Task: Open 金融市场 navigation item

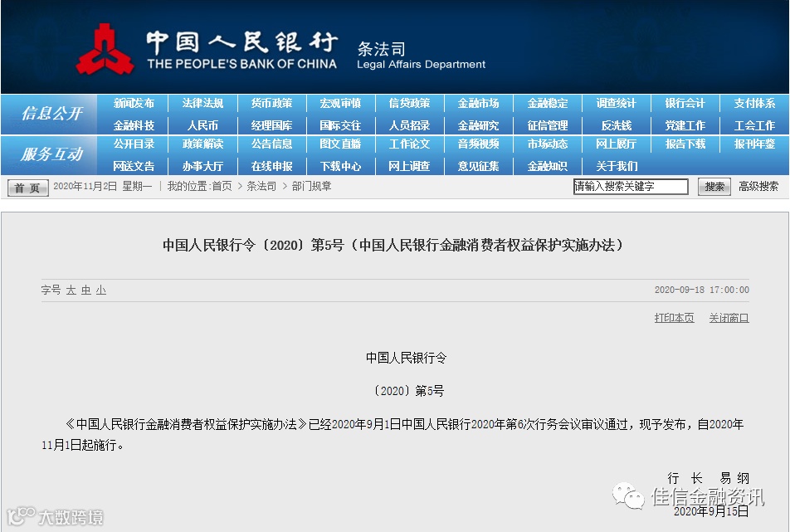Action: click(x=478, y=103)
